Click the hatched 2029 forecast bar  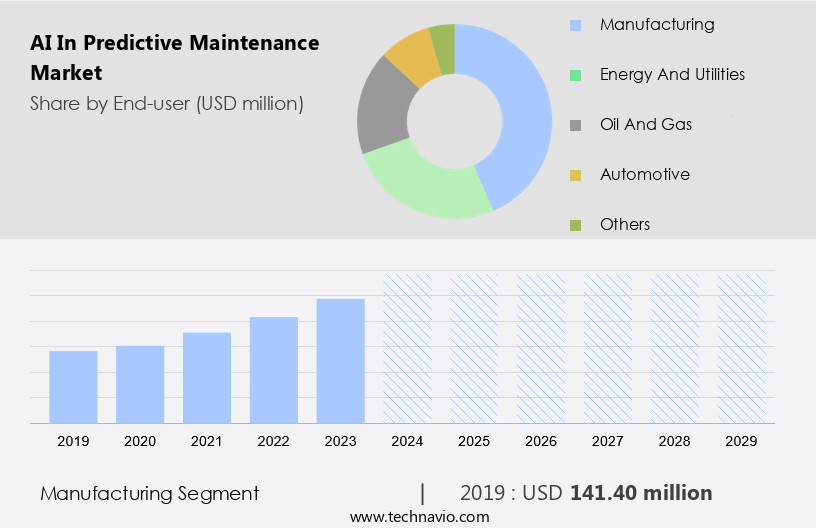point(742,347)
